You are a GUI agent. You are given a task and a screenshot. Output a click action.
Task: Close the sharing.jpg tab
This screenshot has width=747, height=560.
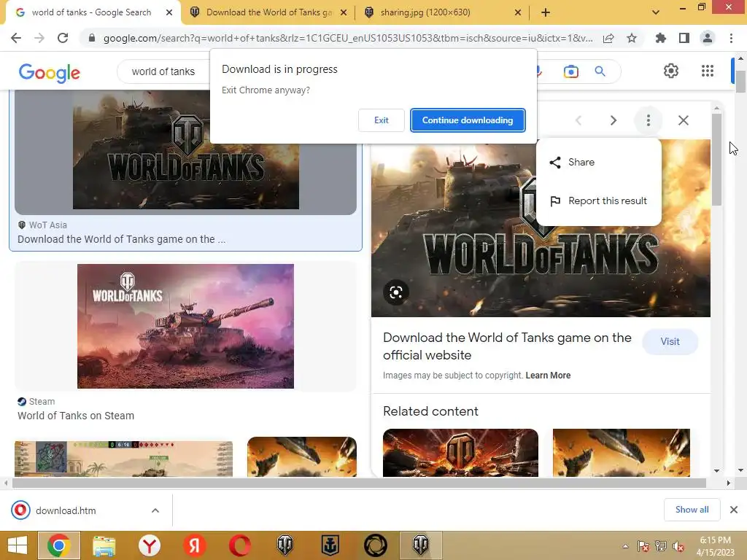click(x=518, y=12)
